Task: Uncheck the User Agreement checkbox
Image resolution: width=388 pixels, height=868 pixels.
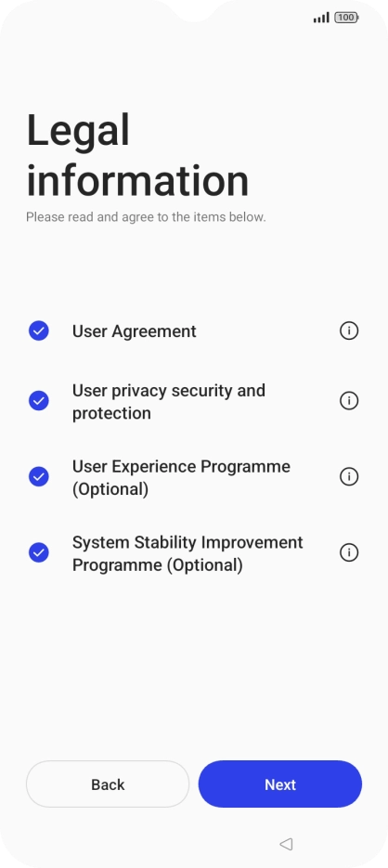Action: tap(39, 331)
